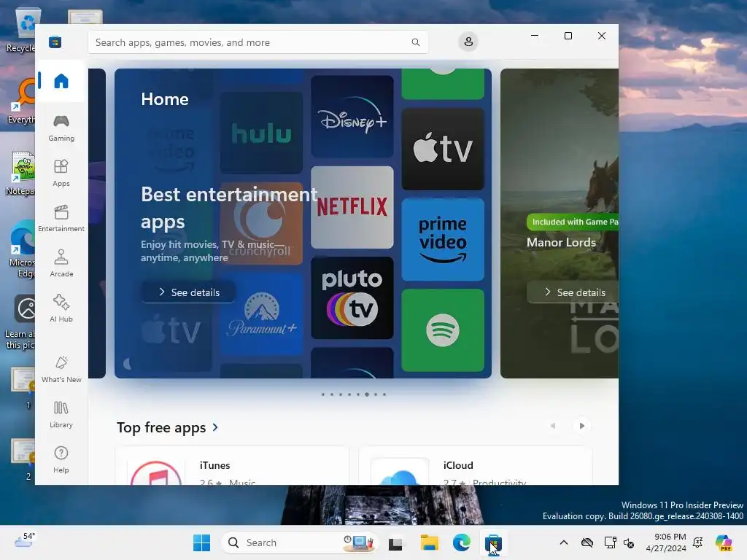Click the network display icon in the system tray
Image resolution: width=747 pixels, height=560 pixels.
click(x=610, y=542)
